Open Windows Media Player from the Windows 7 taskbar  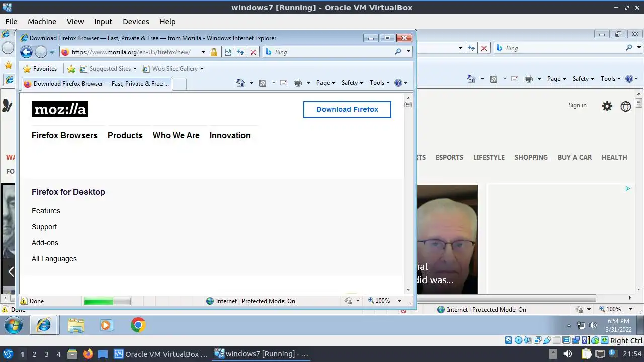[106, 325]
